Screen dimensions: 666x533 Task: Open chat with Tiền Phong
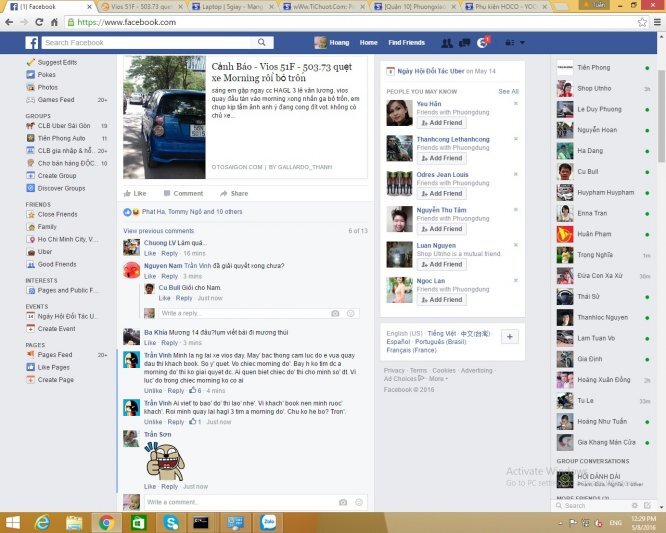coord(603,68)
